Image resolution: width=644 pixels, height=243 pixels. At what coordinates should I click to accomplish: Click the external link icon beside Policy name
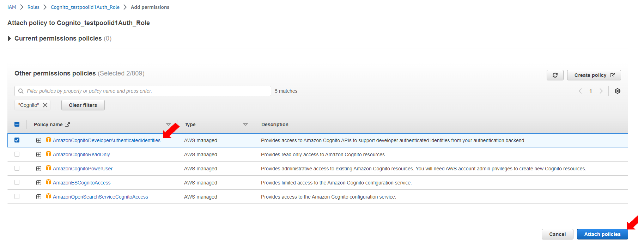click(67, 124)
